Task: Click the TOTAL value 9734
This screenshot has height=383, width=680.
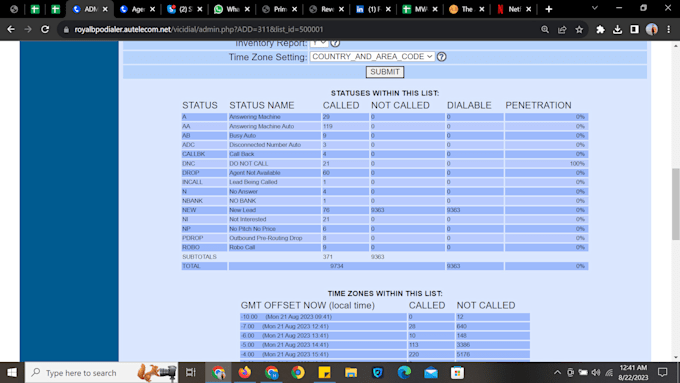Action: [337, 266]
